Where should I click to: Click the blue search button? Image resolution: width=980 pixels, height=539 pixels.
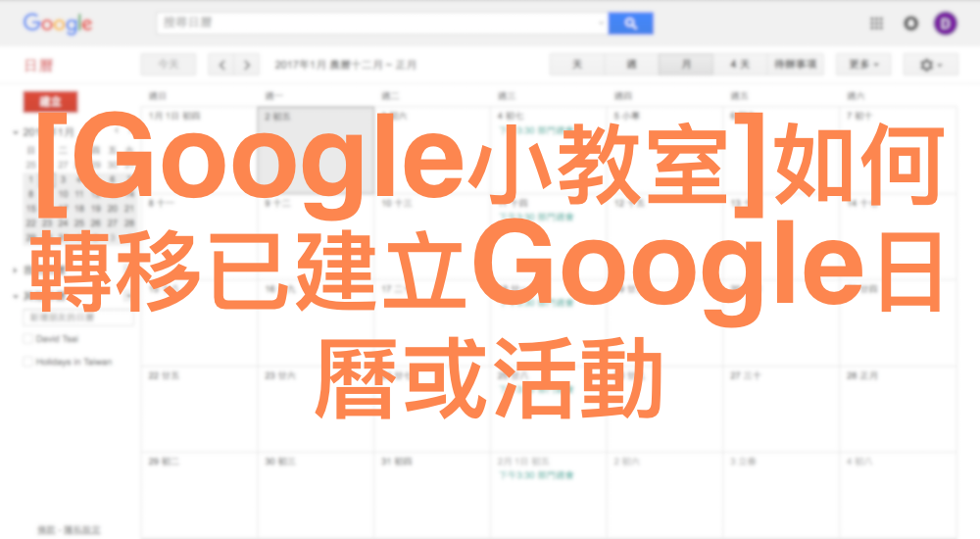[x=630, y=24]
